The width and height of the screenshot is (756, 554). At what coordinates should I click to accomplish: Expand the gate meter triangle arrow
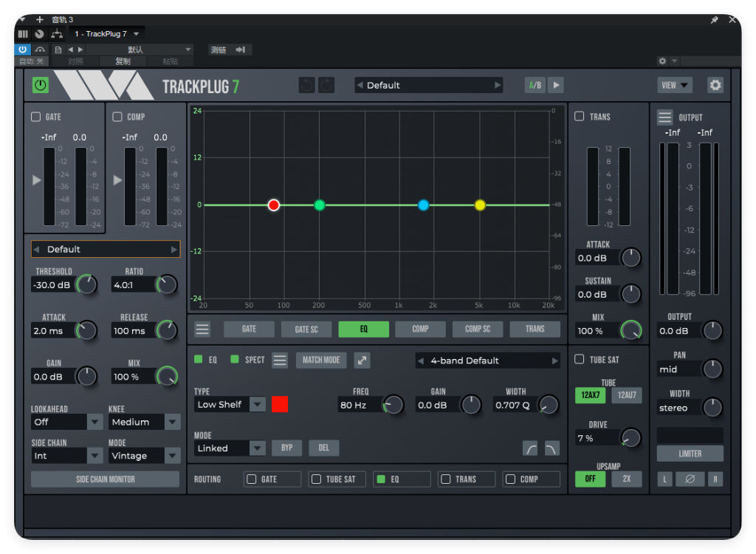(36, 180)
